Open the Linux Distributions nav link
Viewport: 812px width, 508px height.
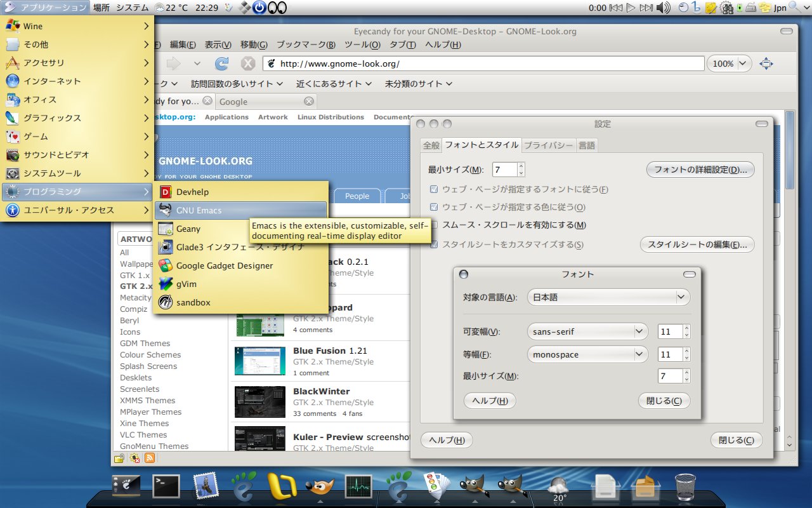[x=331, y=117]
